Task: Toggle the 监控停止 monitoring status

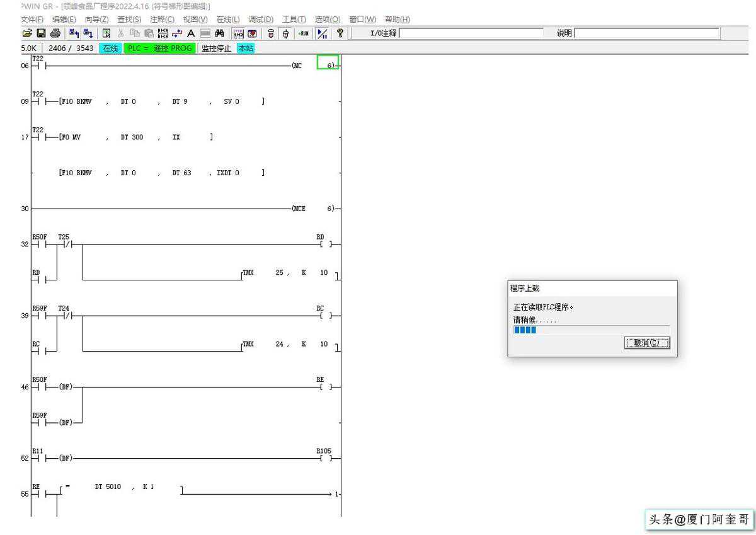Action: (x=216, y=49)
